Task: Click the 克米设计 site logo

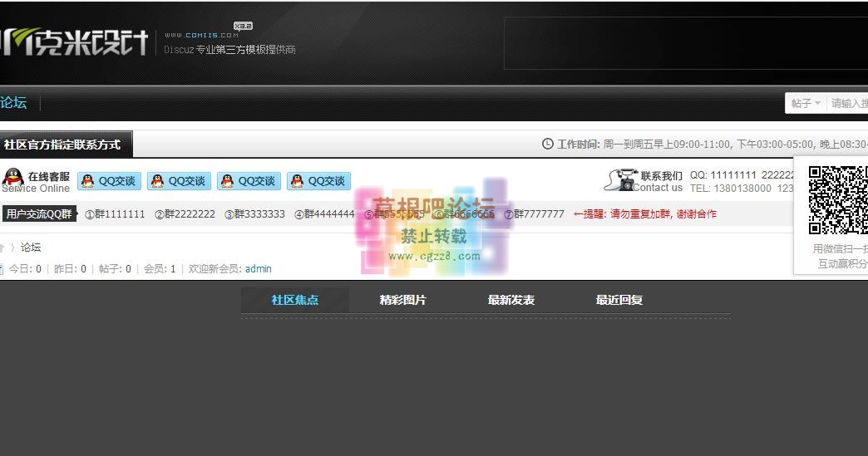Action: pyautogui.click(x=74, y=42)
